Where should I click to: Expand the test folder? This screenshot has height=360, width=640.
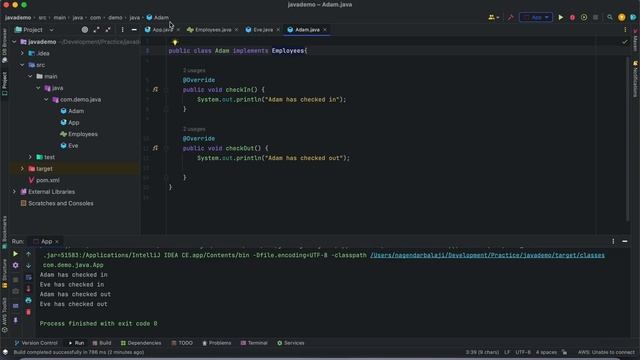coord(30,157)
